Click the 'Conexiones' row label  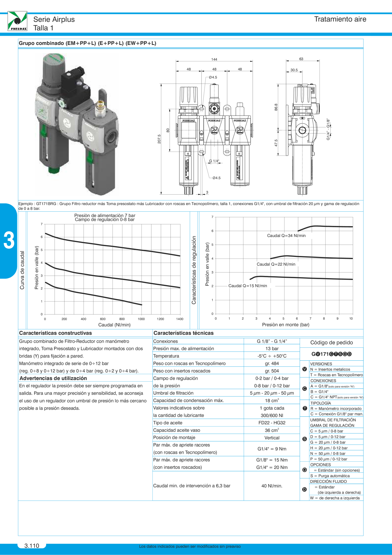(x=165, y=341)
